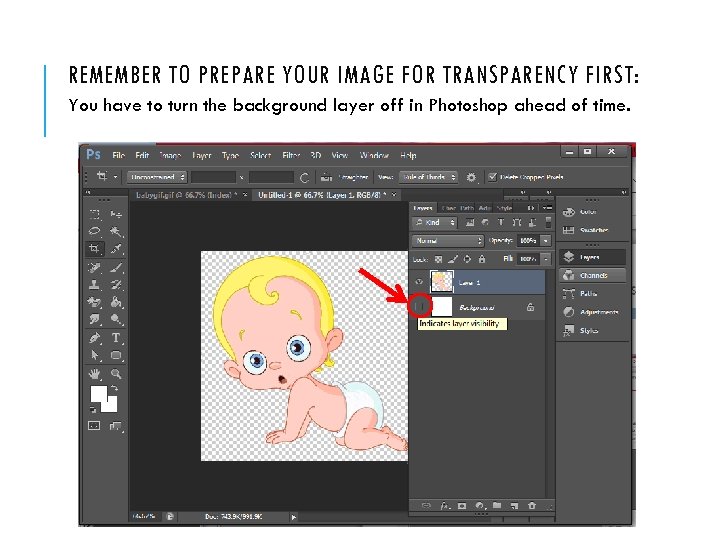Screen dimensions: 720x540
Task: Toggle Quick Mask mode
Action: pyautogui.click(x=94, y=426)
